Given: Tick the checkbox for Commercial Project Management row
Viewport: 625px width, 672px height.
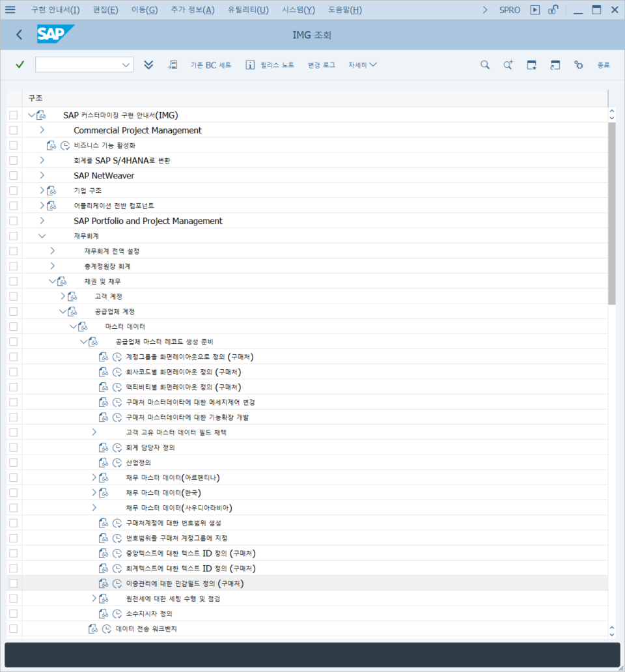Looking at the screenshot, I should (14, 130).
